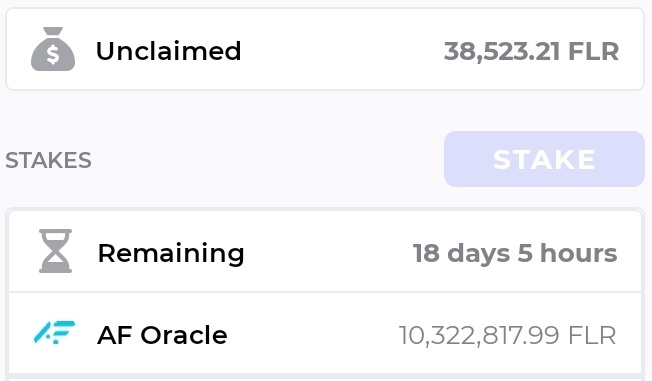Click the word 'Oracle' in provider name
The image size is (652, 381).
coord(184,335)
